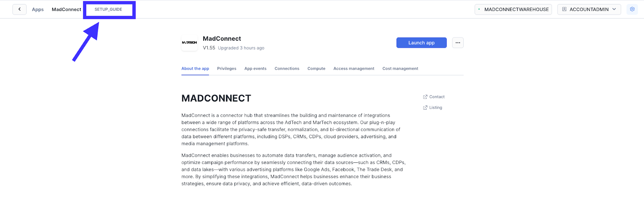Select the About the app tab

195,68
